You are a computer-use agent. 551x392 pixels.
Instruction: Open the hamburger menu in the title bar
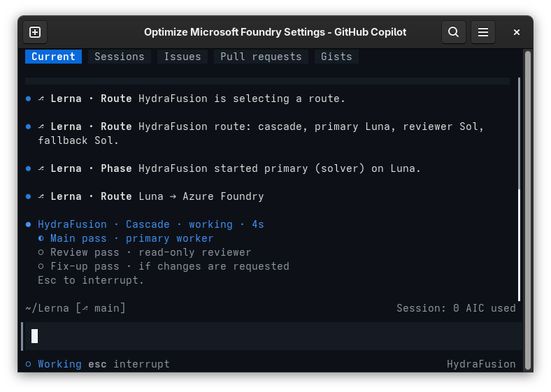[x=483, y=32]
